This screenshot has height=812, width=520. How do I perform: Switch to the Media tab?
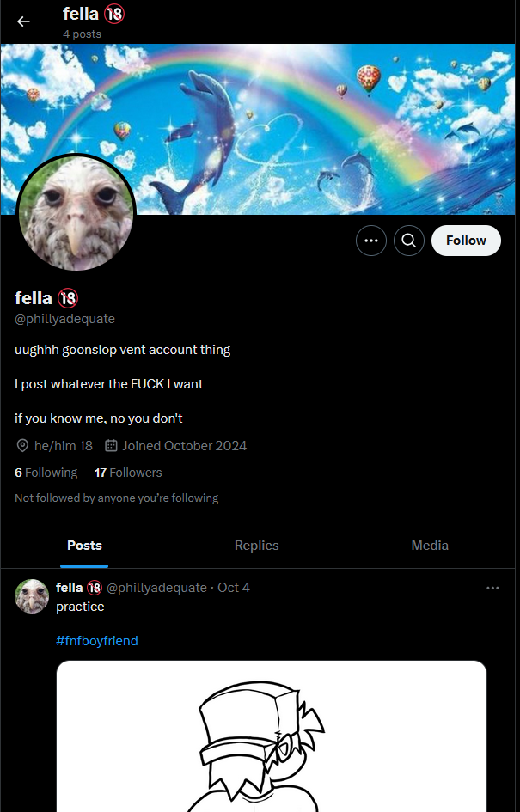point(430,546)
